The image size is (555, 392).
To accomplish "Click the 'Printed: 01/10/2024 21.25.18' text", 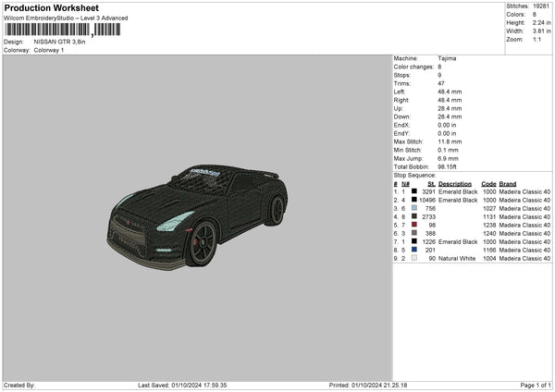I will point(368,386).
